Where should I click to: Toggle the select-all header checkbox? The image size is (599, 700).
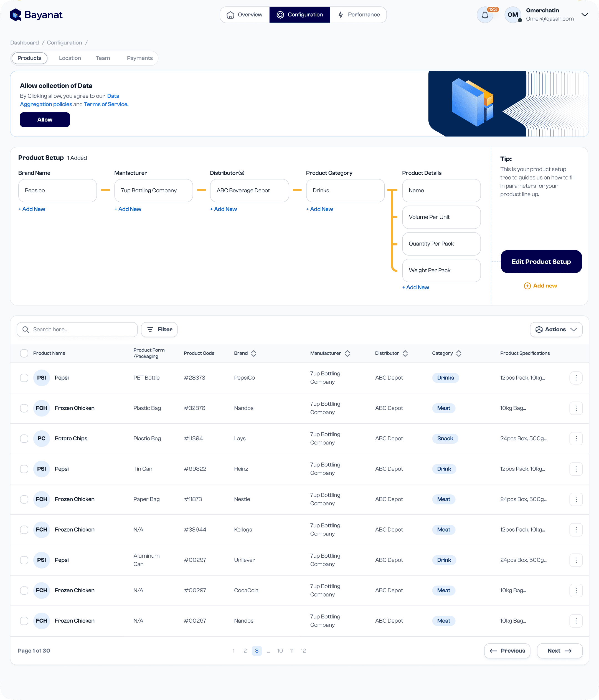pos(24,353)
